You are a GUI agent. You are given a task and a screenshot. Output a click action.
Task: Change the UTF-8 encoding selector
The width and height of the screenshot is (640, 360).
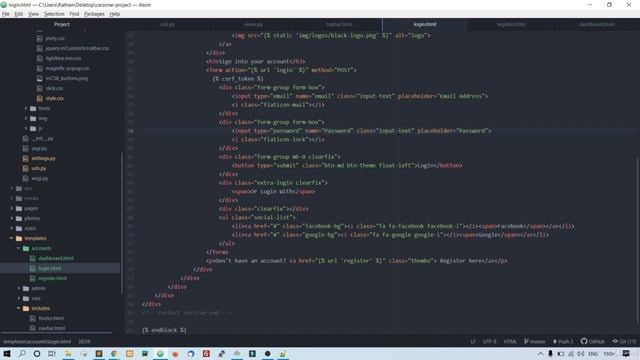490,342
